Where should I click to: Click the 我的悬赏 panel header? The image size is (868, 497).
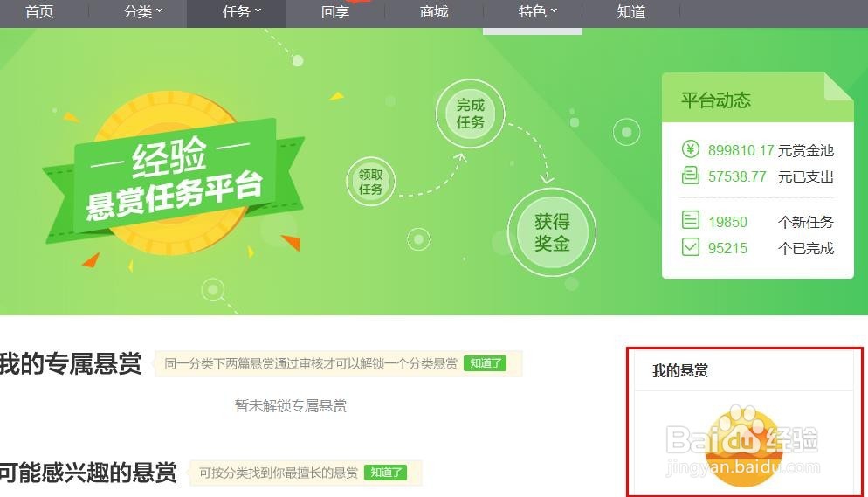click(679, 370)
